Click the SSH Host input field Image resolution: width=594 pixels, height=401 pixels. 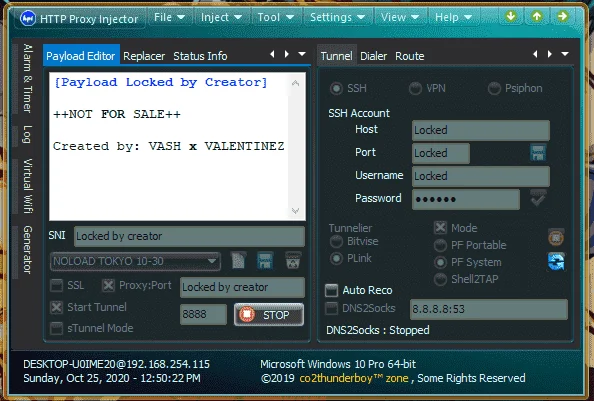click(x=480, y=131)
